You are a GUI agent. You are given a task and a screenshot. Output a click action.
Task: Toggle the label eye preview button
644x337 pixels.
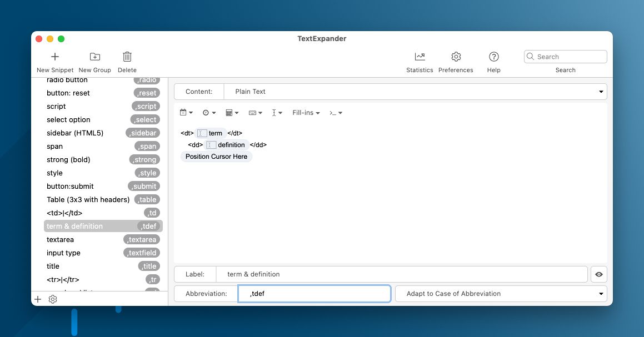599,274
